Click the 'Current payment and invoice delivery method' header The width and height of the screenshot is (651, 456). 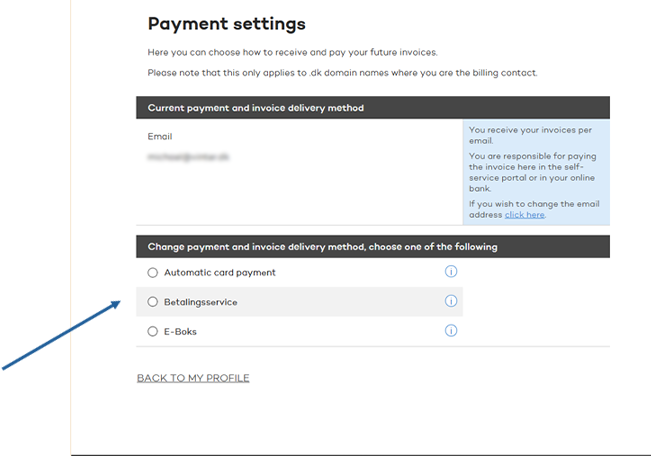(373, 108)
